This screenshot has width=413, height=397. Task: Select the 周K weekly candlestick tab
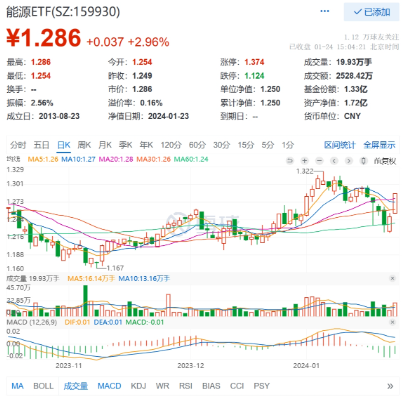(84, 145)
